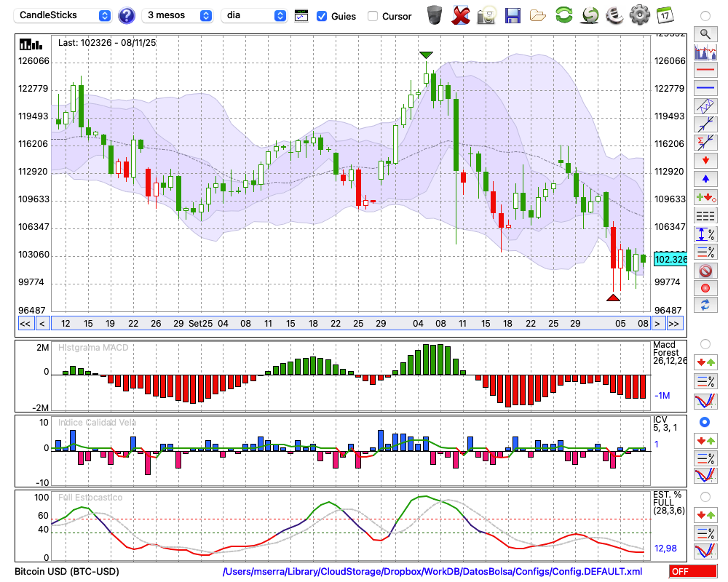Viewport: 728px width, 582px height.
Task: Open the calendar date icon
Action: (664, 15)
